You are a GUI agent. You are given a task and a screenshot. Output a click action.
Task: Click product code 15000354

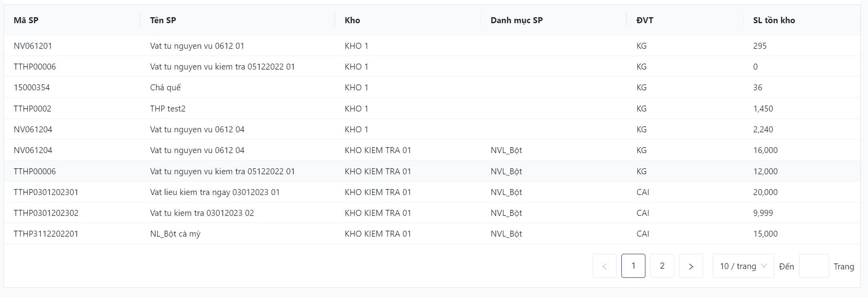point(32,88)
